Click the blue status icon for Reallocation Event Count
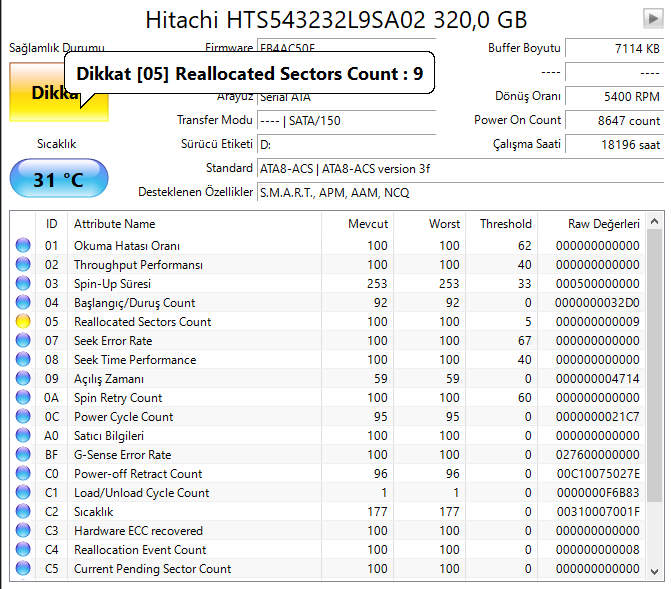 pos(23,550)
